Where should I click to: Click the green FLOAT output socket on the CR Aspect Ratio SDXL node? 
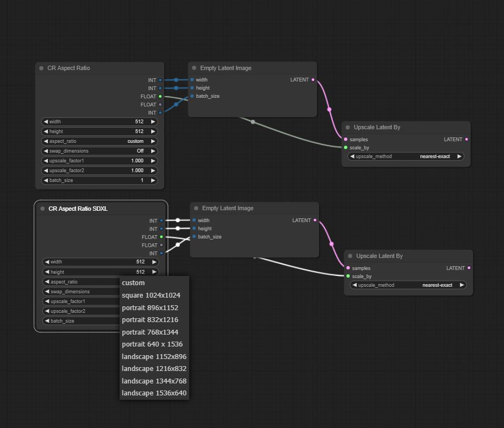click(x=161, y=237)
